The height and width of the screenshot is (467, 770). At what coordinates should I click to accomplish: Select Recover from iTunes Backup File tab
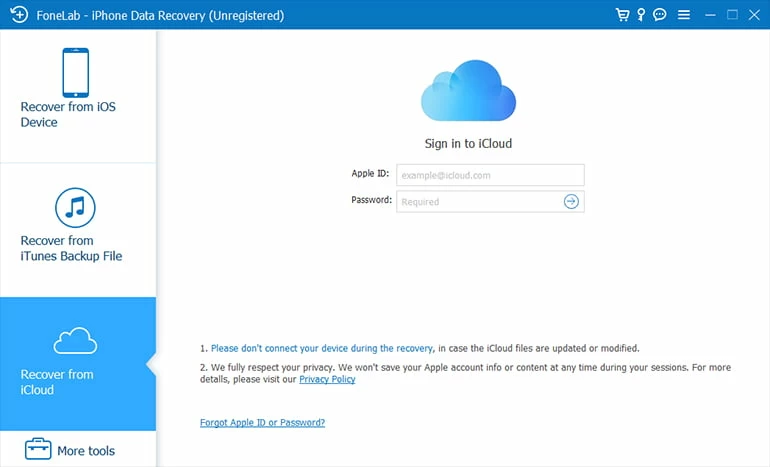click(78, 231)
